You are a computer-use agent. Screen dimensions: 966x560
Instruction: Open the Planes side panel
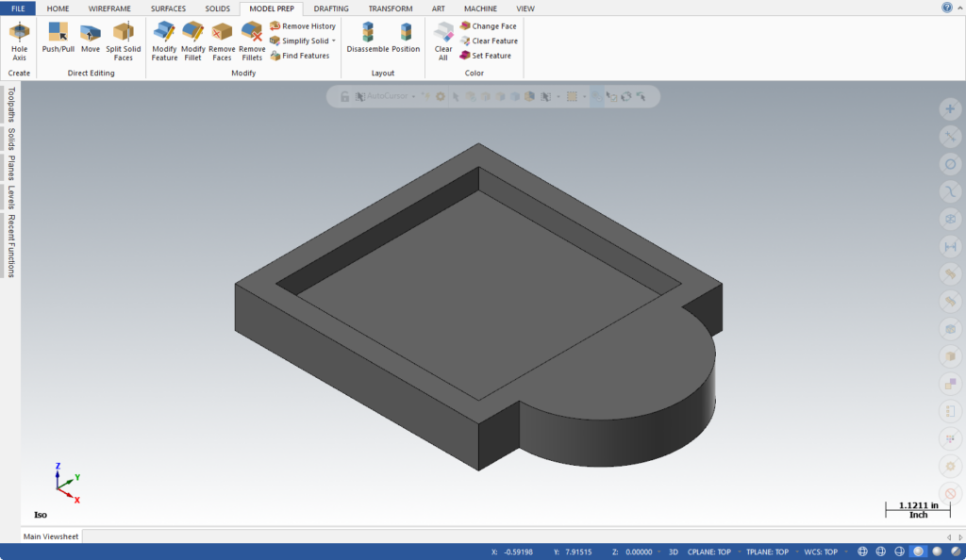pos(10,168)
